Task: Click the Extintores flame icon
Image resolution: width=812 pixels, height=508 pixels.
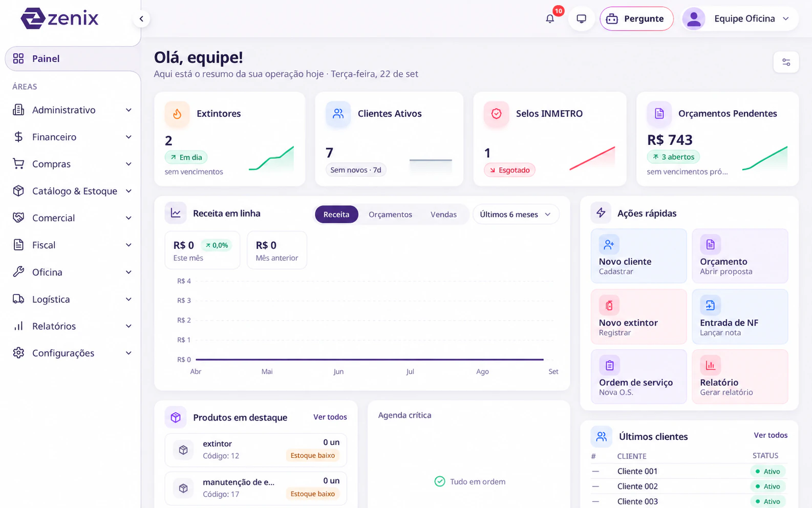Action: (177, 114)
